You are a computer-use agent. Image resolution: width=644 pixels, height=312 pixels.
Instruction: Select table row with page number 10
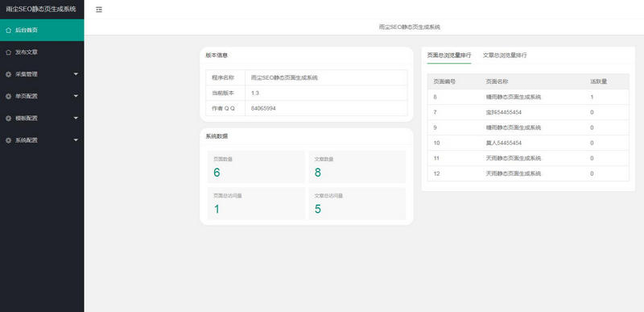point(528,143)
